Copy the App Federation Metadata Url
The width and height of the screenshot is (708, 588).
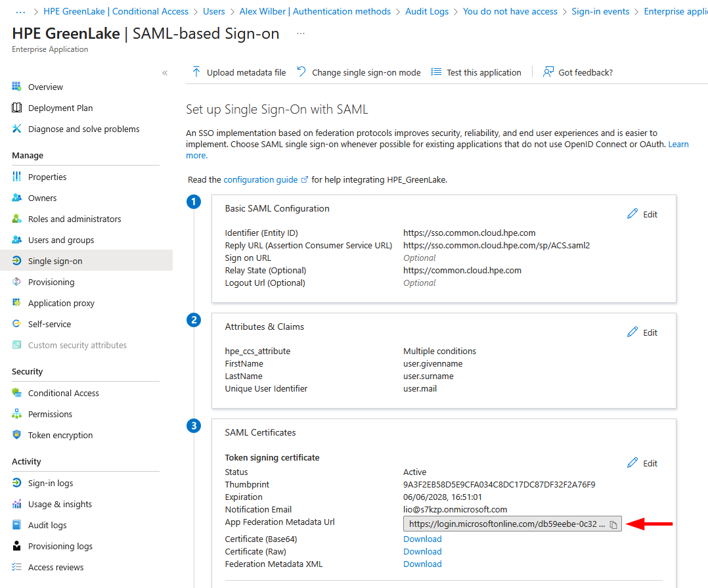click(613, 524)
